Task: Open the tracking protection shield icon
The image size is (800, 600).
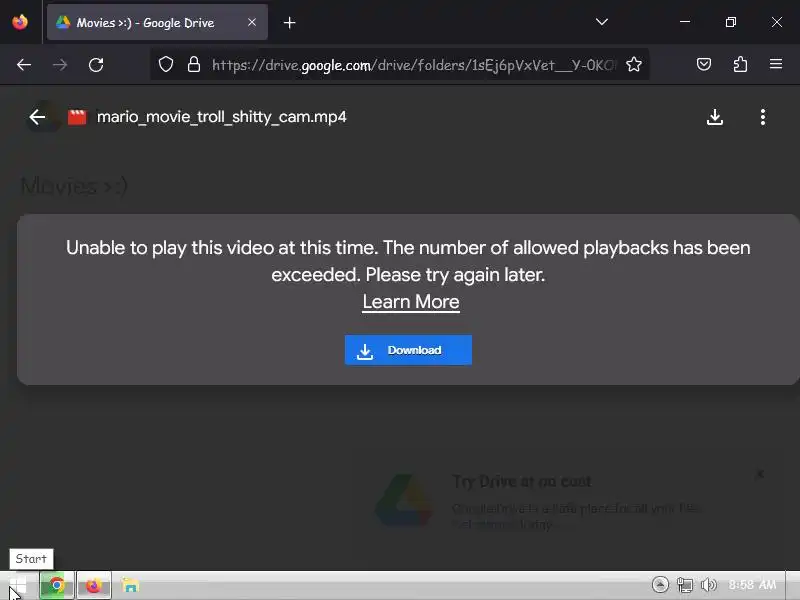Action: tap(166, 64)
